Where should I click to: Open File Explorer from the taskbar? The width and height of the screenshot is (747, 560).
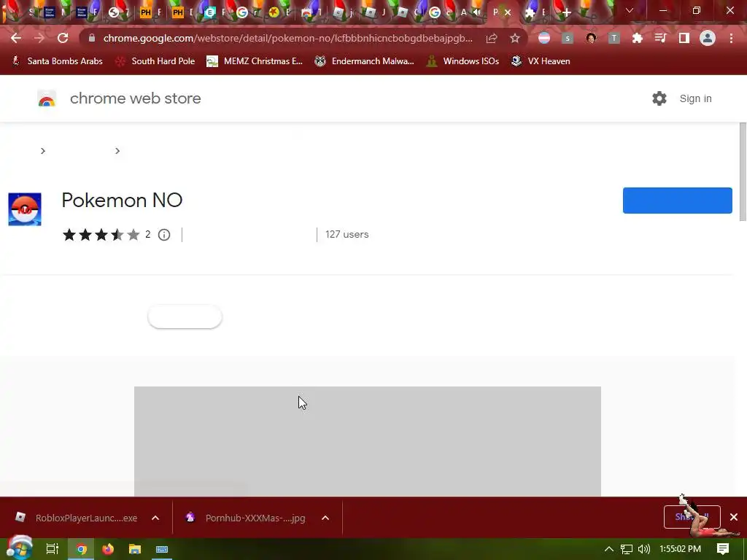coord(135,549)
